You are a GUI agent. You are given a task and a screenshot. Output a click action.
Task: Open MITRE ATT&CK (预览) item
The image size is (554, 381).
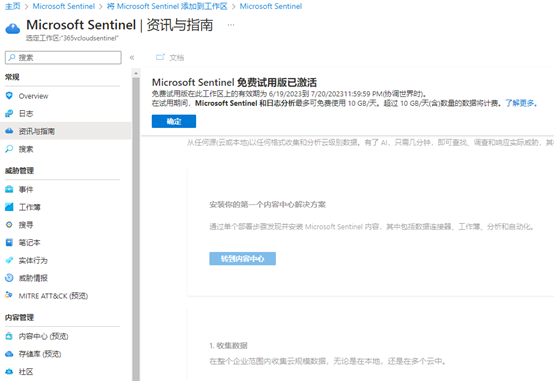tap(53, 296)
